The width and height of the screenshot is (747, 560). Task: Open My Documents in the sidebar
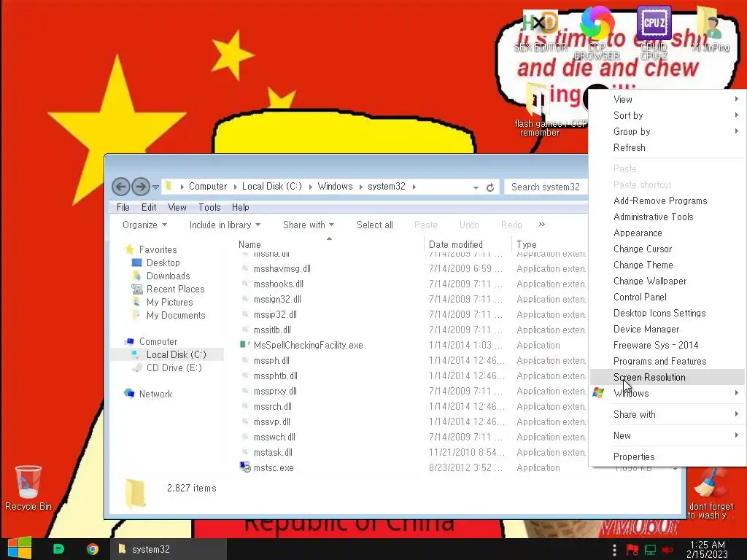point(176,315)
